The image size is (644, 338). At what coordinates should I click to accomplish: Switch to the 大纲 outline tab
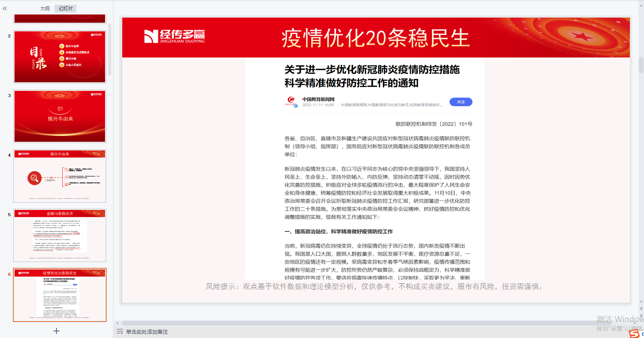coord(45,8)
